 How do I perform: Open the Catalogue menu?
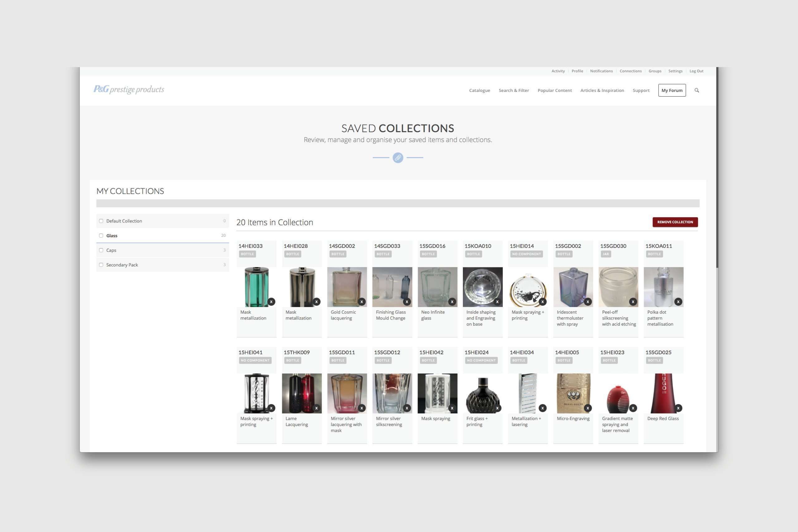pyautogui.click(x=479, y=90)
